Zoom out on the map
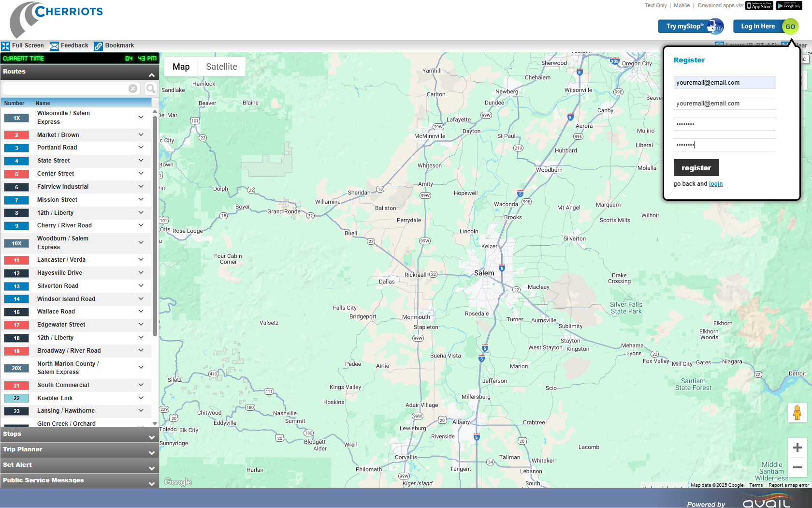This screenshot has width=812, height=508. point(797,467)
